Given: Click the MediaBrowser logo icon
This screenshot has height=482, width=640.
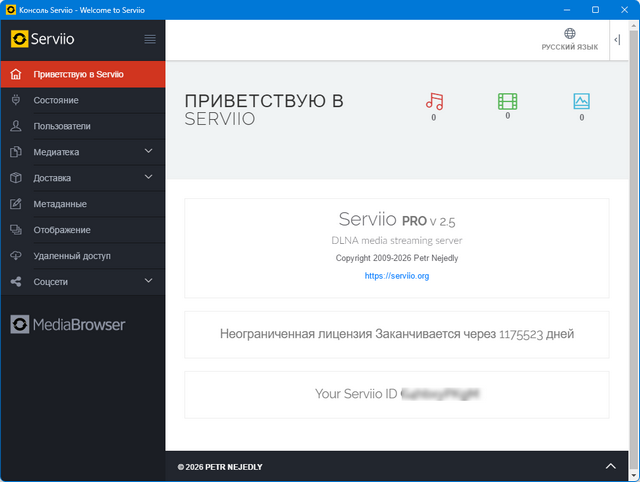Looking at the screenshot, I should click(20, 324).
